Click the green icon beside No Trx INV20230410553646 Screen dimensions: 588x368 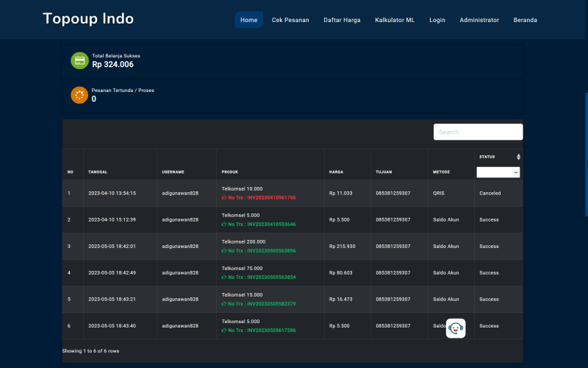(224, 224)
